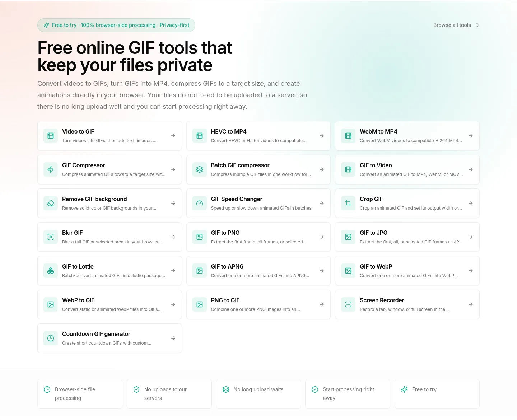Click the GIF to WebP image icon
The image size is (517, 420).
coord(348,271)
